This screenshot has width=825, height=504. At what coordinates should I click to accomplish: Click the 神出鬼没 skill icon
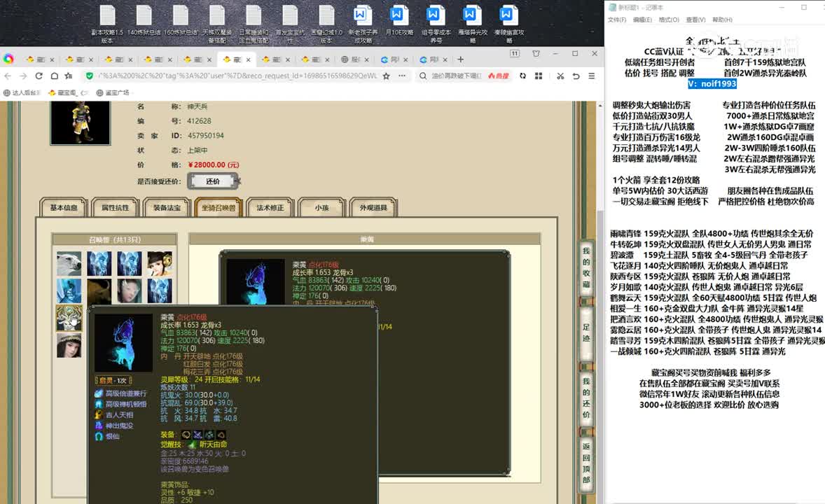[x=98, y=426]
